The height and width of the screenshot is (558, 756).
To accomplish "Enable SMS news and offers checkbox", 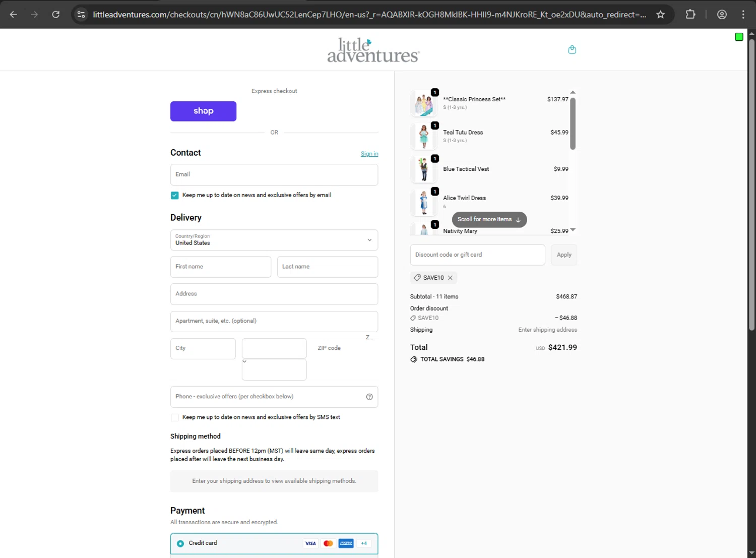I will (174, 417).
